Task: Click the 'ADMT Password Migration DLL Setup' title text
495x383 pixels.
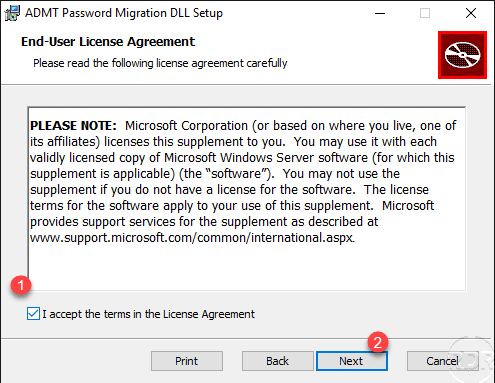Action: [124, 13]
